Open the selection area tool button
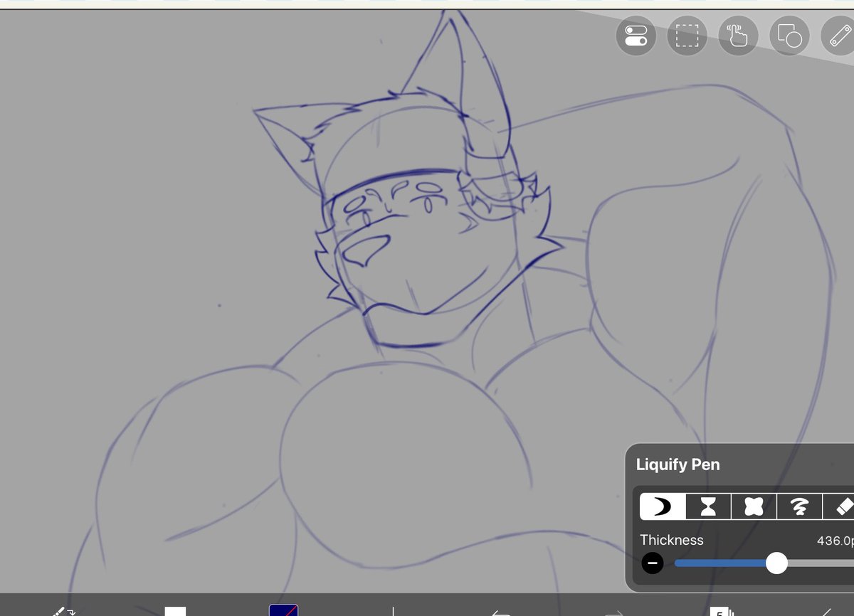The image size is (854, 616). click(x=687, y=36)
